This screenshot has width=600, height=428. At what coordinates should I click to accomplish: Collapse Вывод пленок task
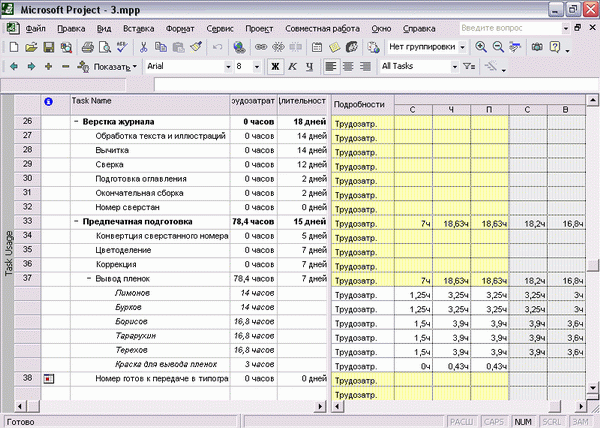(x=89, y=278)
